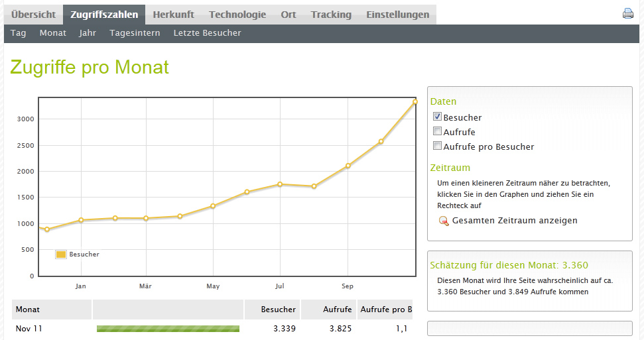Viewport: 644px width, 340px height.
Task: Select the Monat submenu item
Action: [52, 33]
